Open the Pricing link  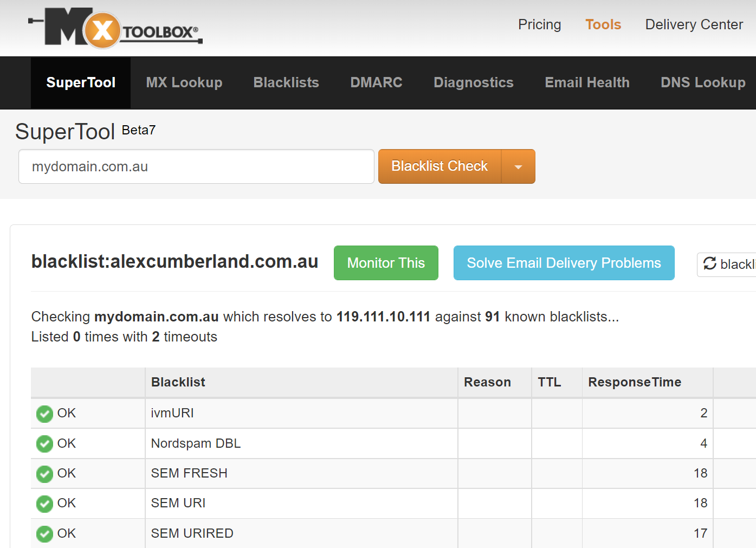click(539, 24)
